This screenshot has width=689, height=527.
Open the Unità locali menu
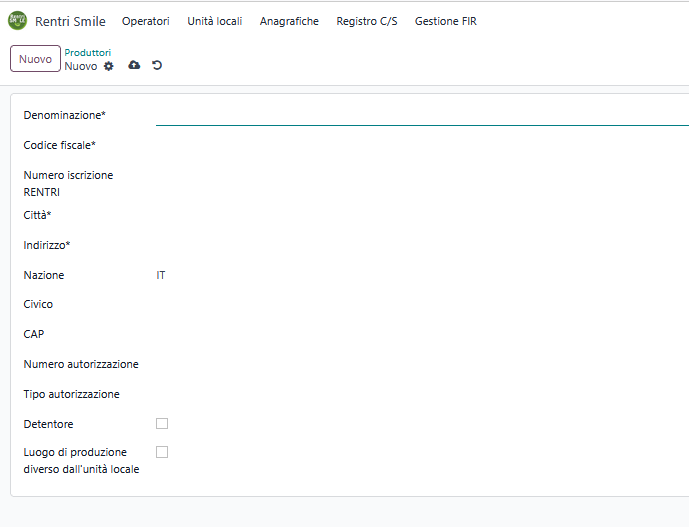[214, 21]
